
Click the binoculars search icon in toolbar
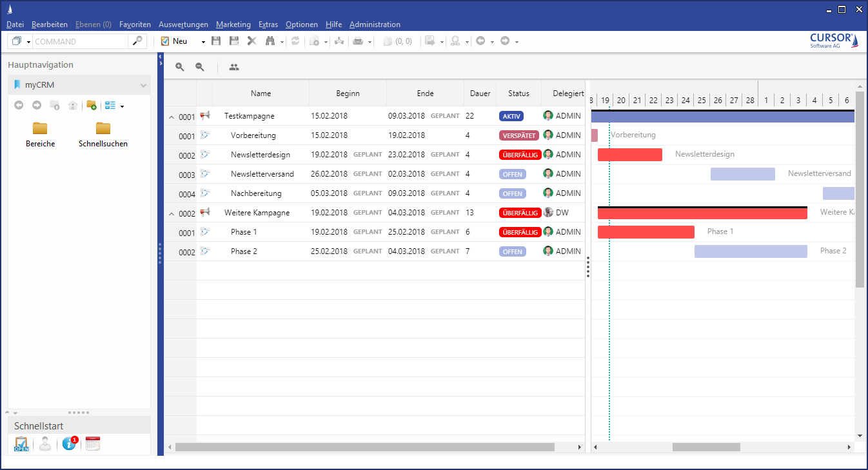(270, 41)
